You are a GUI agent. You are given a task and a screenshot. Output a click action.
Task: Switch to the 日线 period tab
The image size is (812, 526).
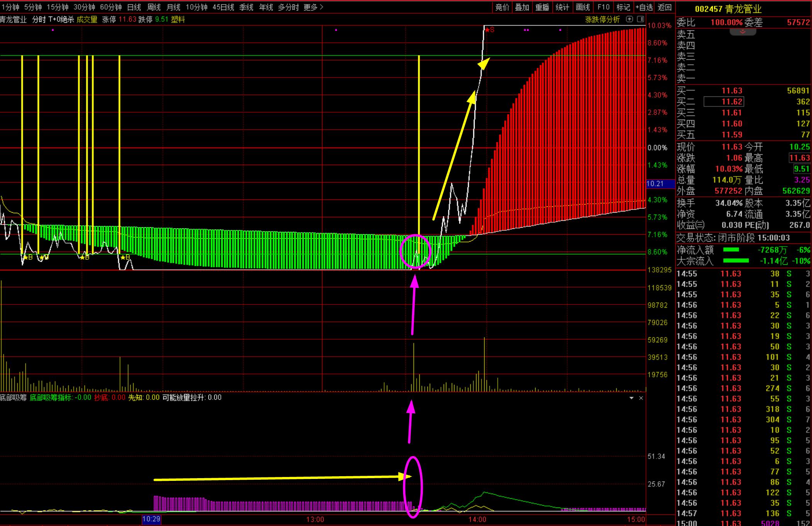tap(134, 7)
